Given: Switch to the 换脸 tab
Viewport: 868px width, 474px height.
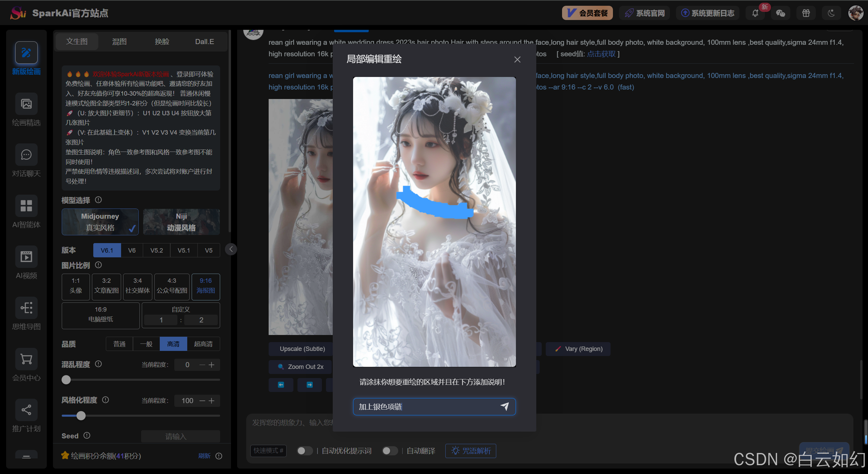Looking at the screenshot, I should point(162,41).
